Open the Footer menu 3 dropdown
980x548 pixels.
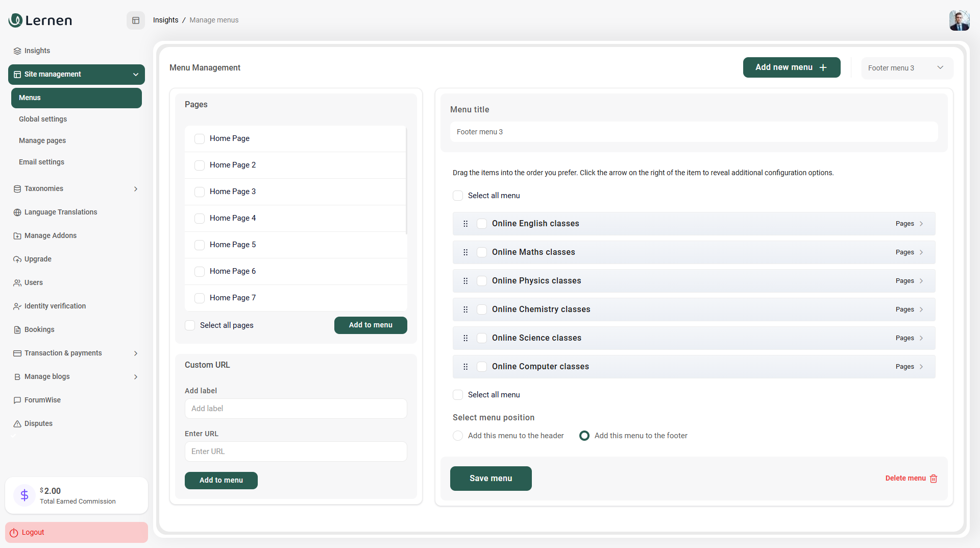click(x=907, y=67)
